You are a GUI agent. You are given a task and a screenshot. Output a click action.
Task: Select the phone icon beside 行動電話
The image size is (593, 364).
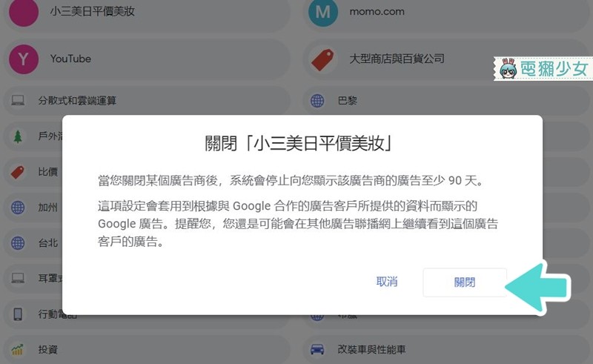[19, 314]
